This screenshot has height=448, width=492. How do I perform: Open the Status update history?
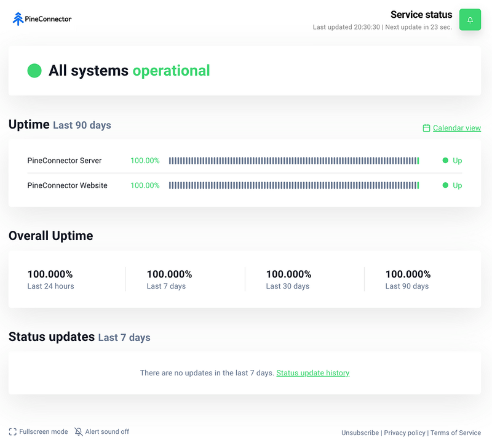[x=313, y=372]
